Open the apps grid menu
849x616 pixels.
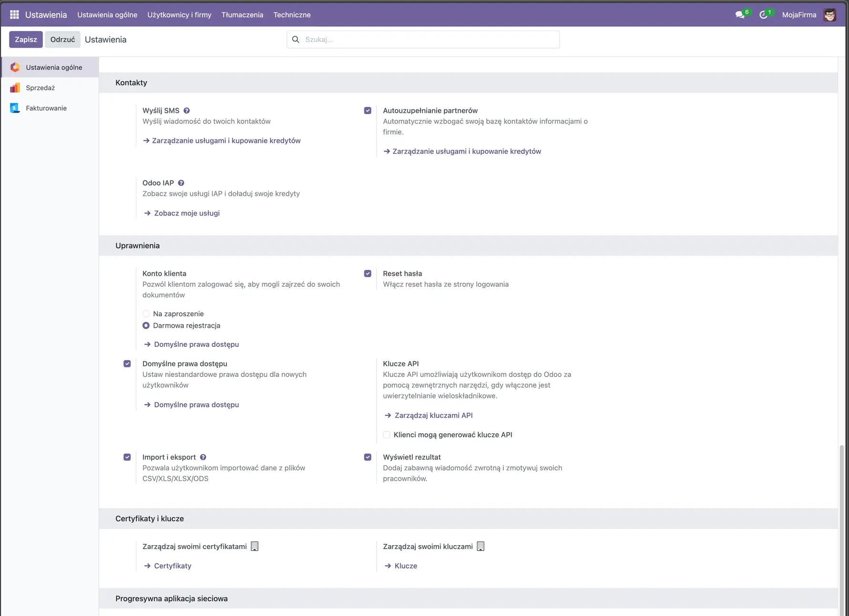pos(14,14)
